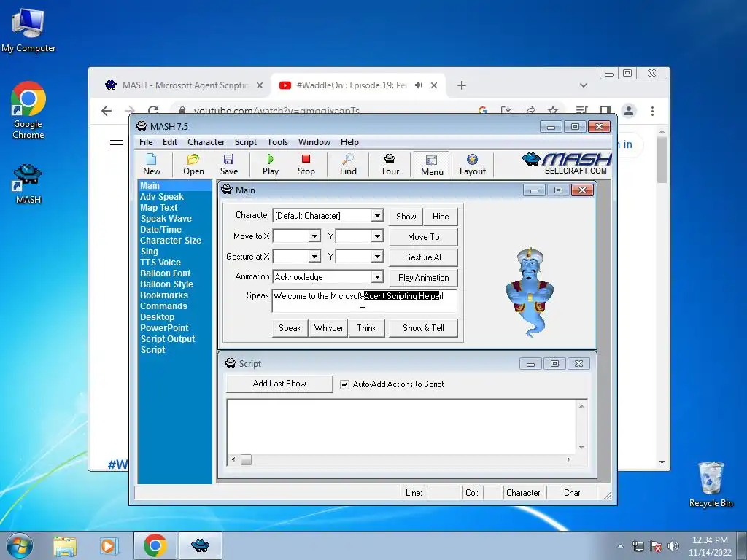Open the Script menu

pos(245,142)
